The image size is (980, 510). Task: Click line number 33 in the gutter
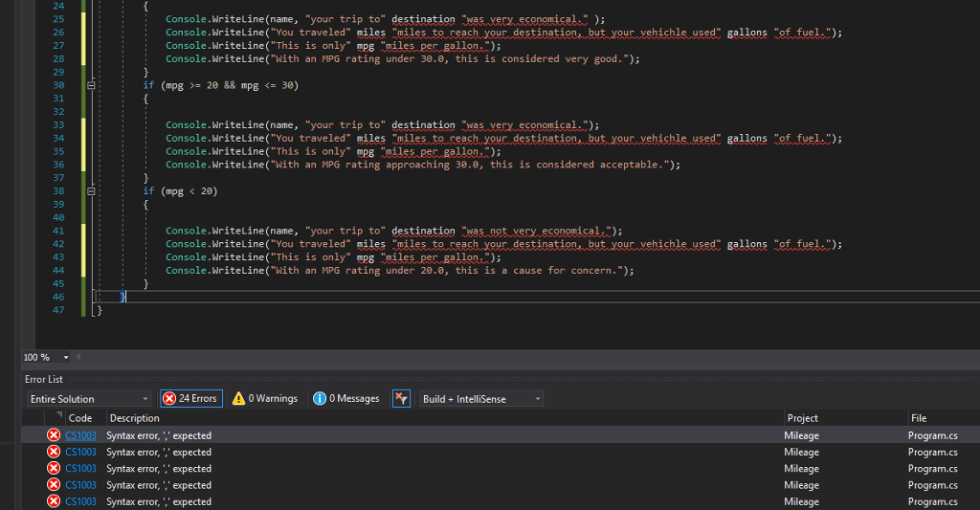pos(58,125)
